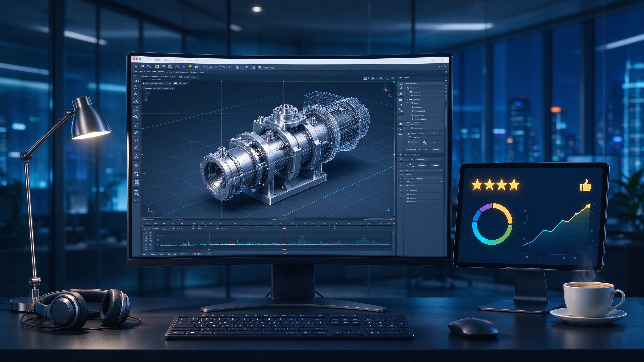This screenshot has height=362, width=644.
Task: Click the thumbs-up icon on the tablet
Action: pos(585,186)
